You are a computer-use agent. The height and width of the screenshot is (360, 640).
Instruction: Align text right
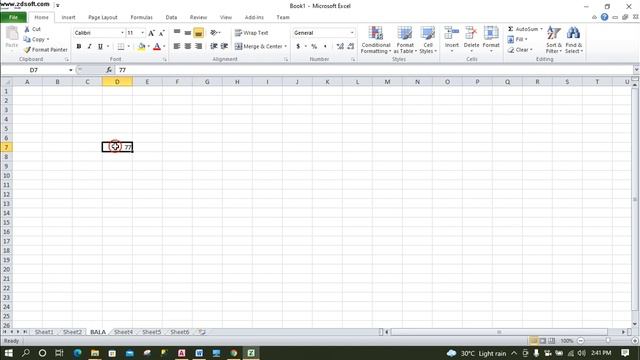[x=199, y=47]
